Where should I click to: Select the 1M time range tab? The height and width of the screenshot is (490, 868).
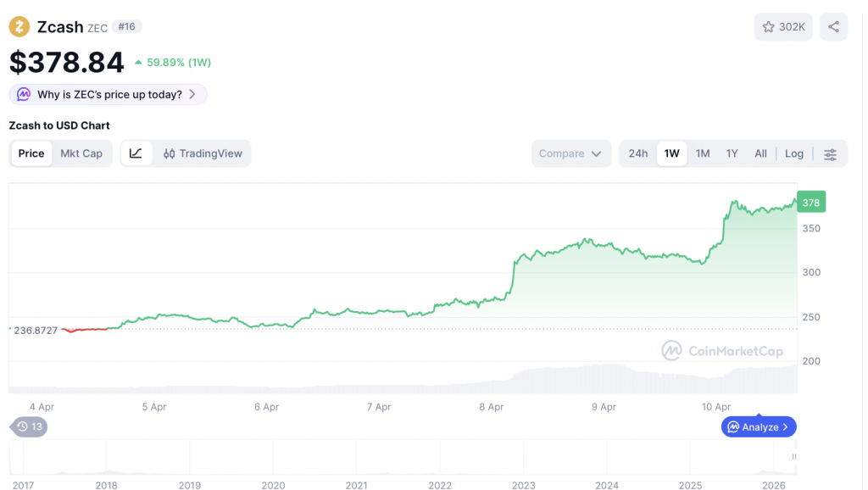pos(703,153)
